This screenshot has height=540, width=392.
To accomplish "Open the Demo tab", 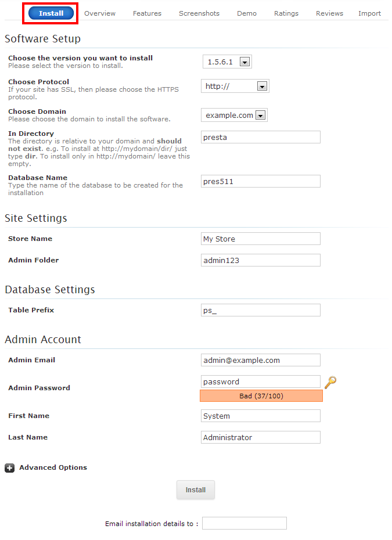I will tap(247, 13).
